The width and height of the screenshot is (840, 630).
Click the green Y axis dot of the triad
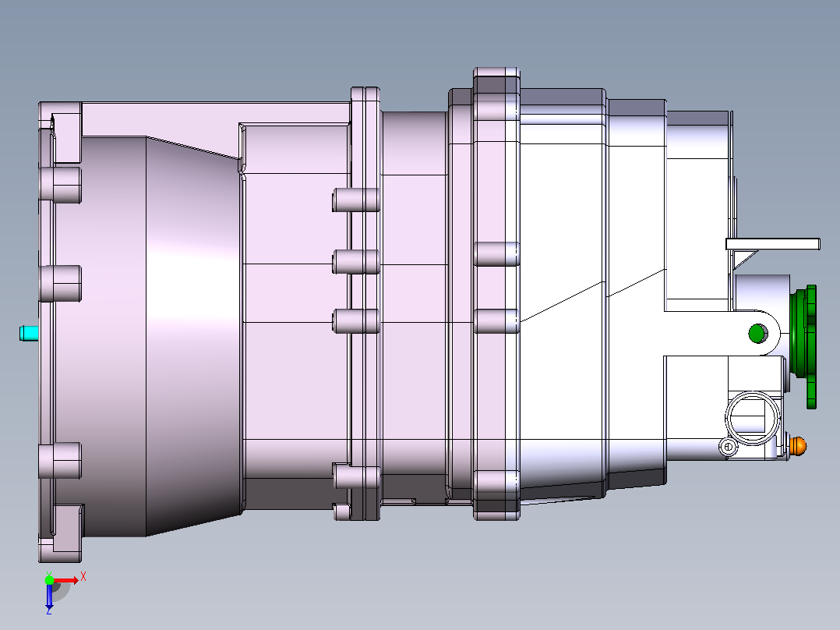[49, 579]
